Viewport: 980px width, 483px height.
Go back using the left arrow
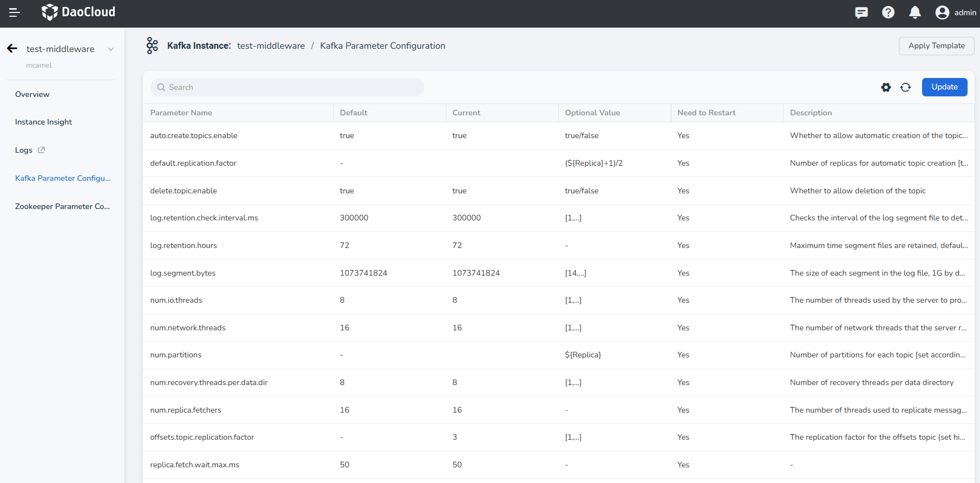click(12, 49)
